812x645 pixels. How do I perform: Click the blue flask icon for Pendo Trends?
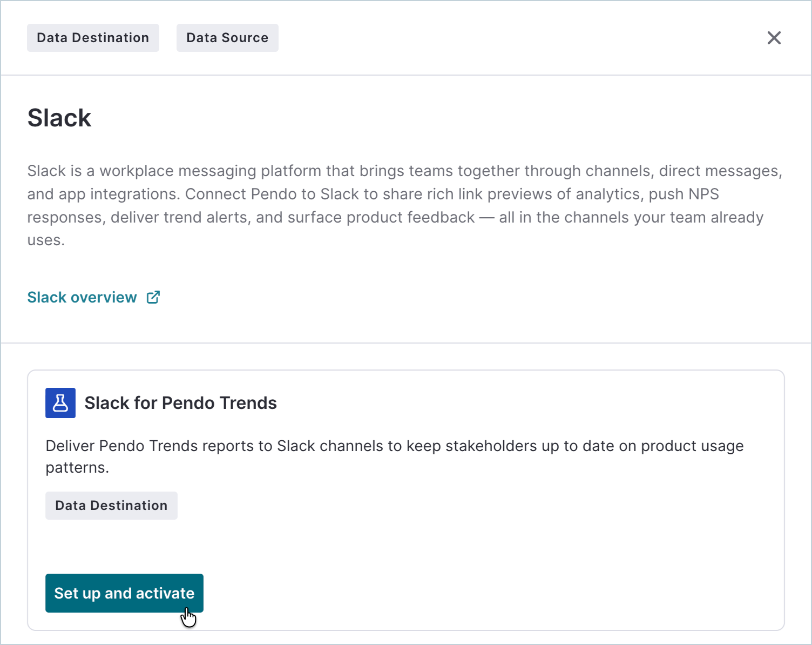point(60,403)
